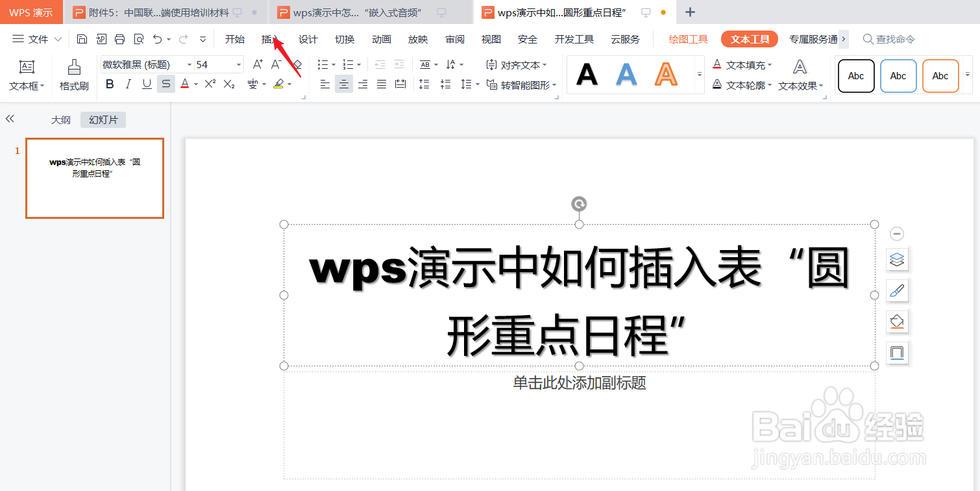Screen dimensions: 980x491
Task: Toggle center alignment
Action: point(344,84)
